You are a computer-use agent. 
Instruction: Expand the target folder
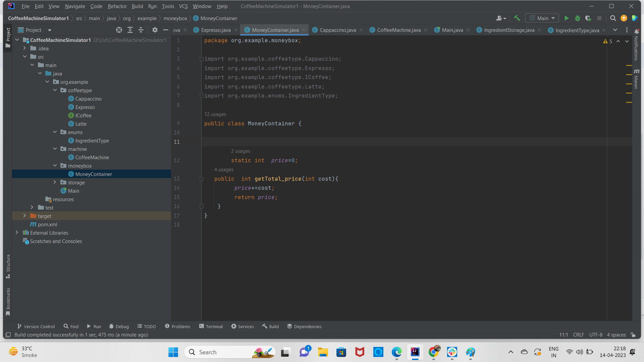pyautogui.click(x=24, y=216)
